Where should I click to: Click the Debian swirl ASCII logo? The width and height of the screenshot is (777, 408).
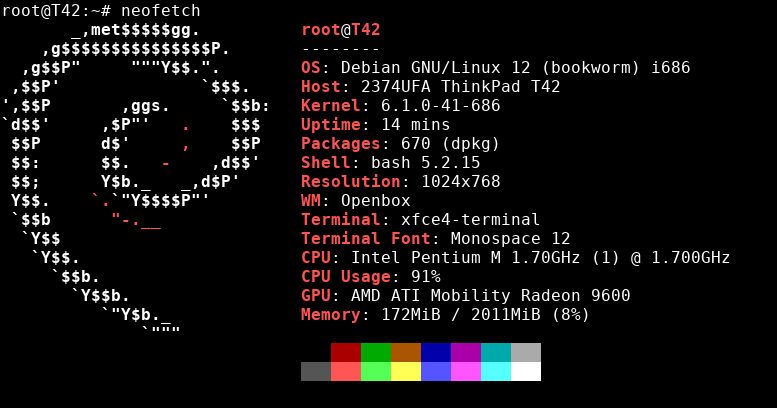click(136, 178)
